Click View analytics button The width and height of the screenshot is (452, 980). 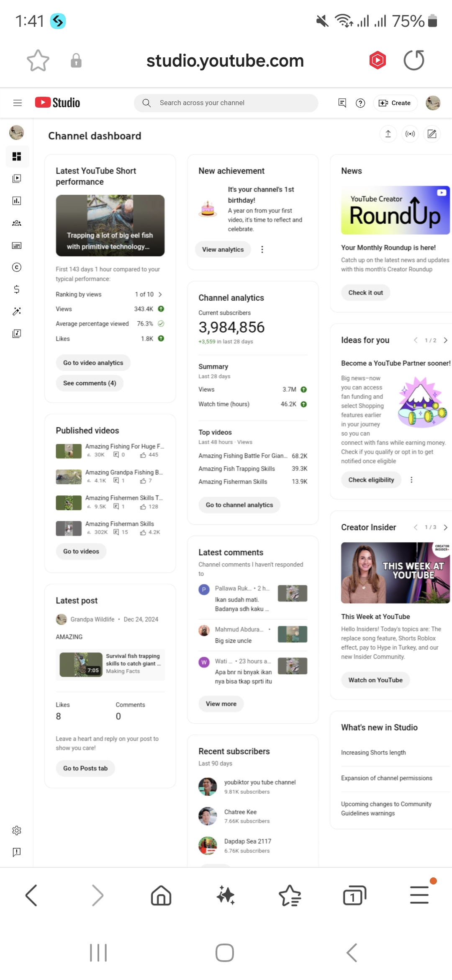223,250
